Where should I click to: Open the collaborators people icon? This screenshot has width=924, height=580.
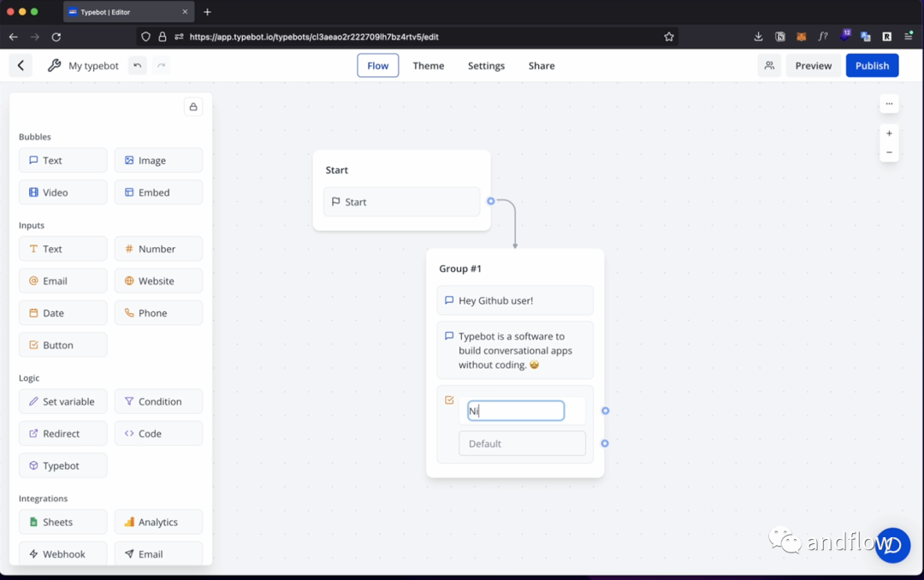[x=769, y=65]
